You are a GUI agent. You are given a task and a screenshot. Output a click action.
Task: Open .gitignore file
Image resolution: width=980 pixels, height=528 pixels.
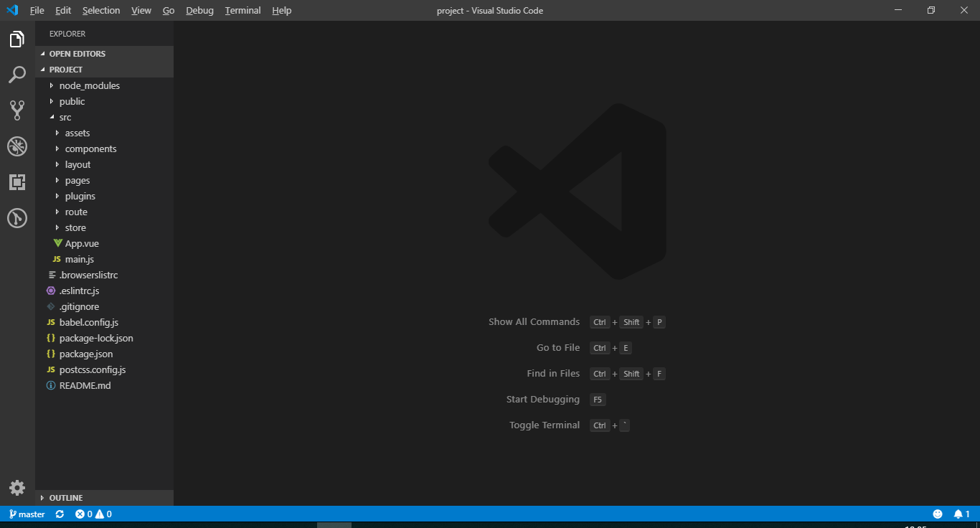[104, 306]
